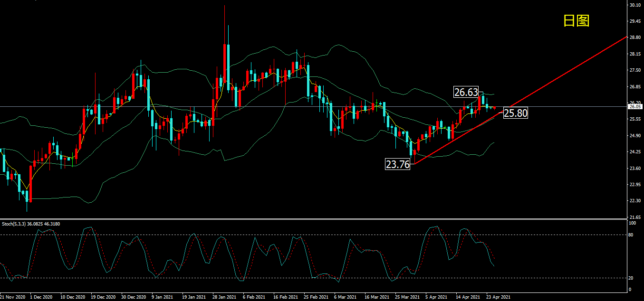Click the 10 Dec 2020 date label
644x301 pixels.
[x=72, y=297]
